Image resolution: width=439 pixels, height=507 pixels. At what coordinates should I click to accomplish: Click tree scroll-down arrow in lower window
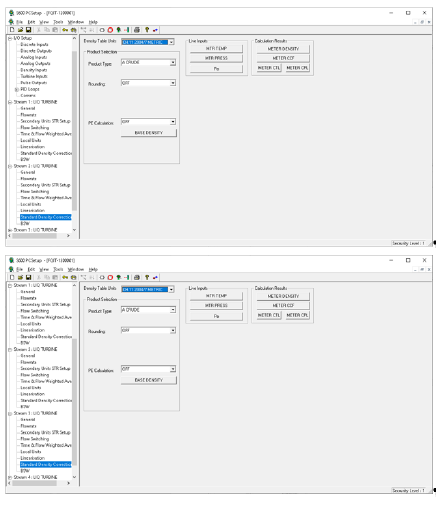[74, 477]
